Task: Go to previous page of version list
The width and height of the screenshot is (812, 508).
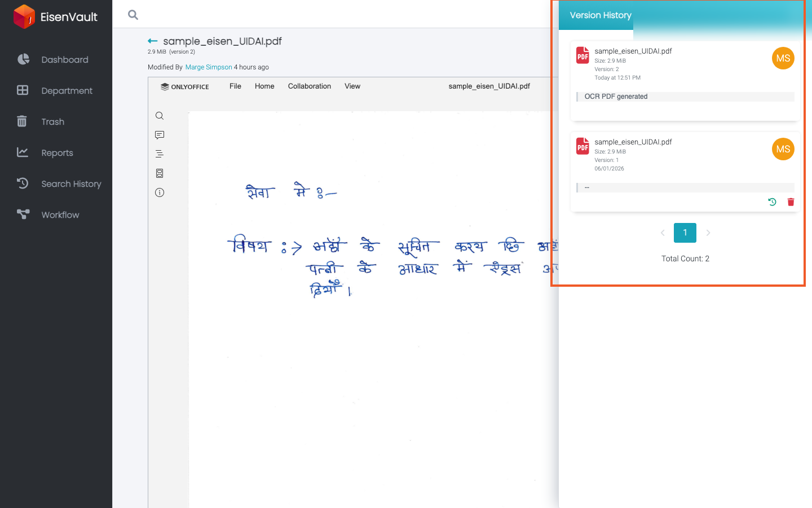Action: tap(663, 233)
